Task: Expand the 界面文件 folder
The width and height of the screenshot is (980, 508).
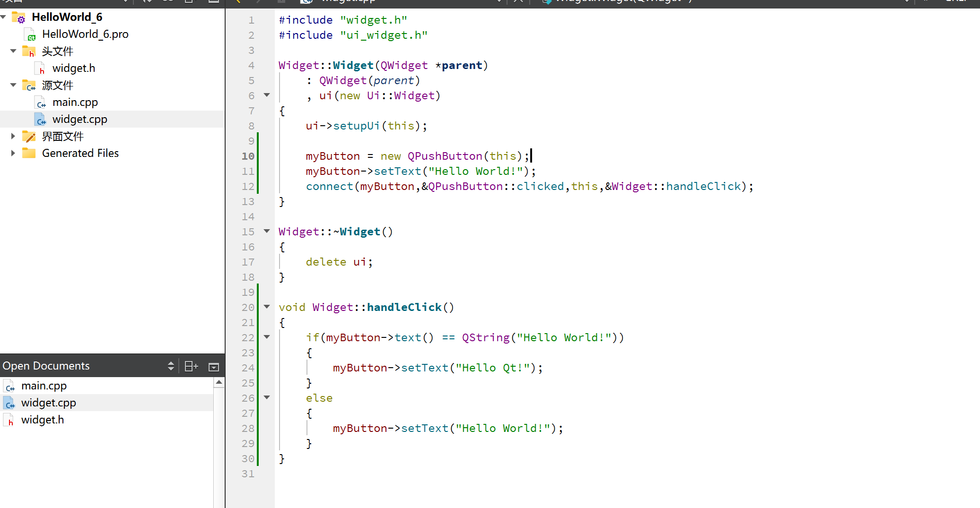Action: point(13,136)
